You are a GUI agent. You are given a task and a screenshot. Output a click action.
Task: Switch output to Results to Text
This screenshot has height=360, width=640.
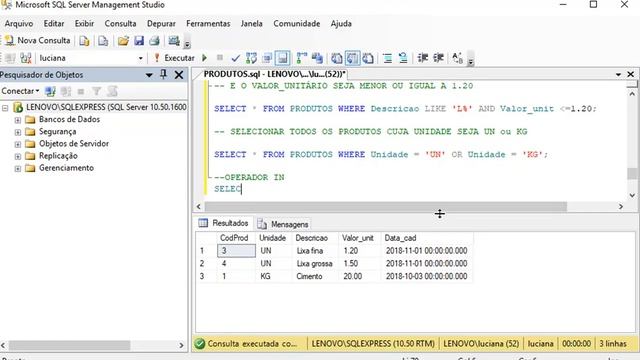337,58
